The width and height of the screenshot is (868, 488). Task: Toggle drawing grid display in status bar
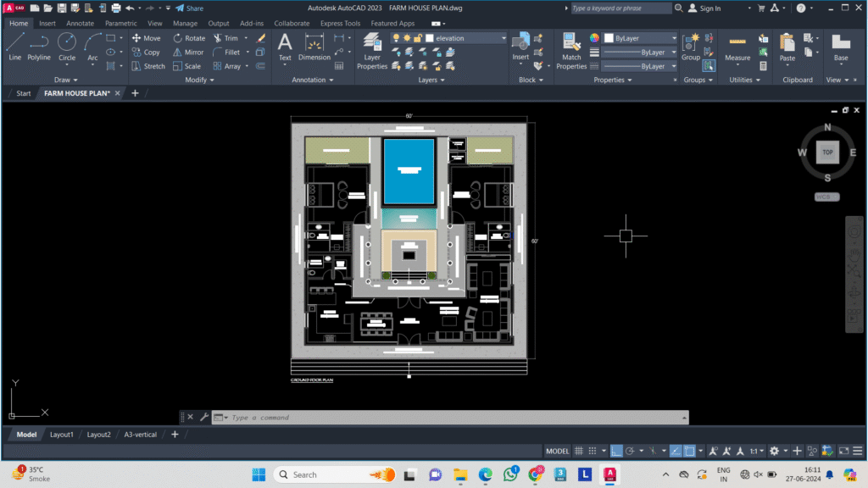pos(578,451)
